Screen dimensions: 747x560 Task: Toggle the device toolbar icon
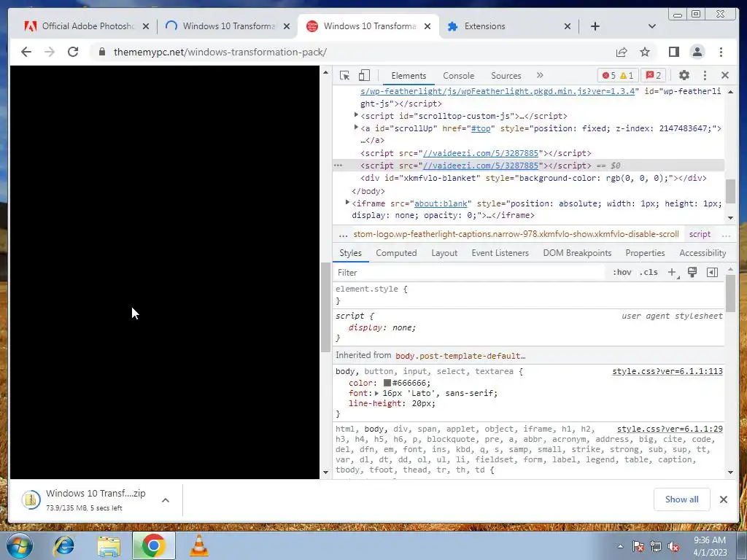point(364,75)
